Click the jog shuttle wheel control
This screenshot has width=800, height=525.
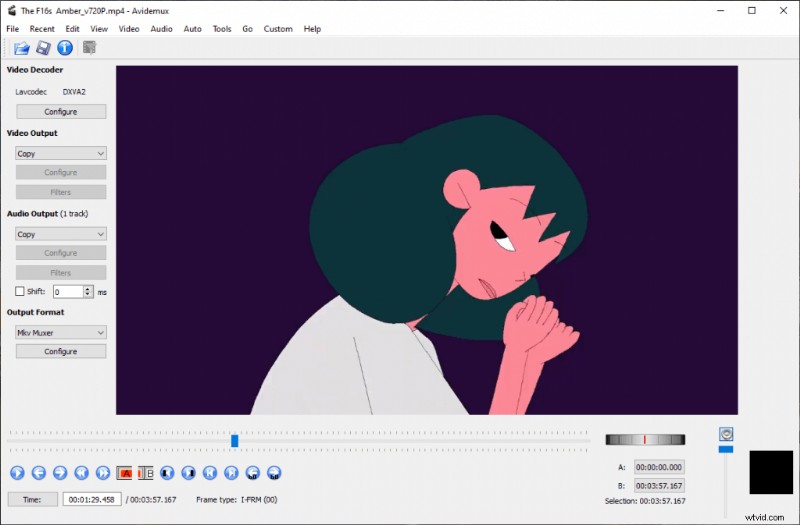pos(645,440)
